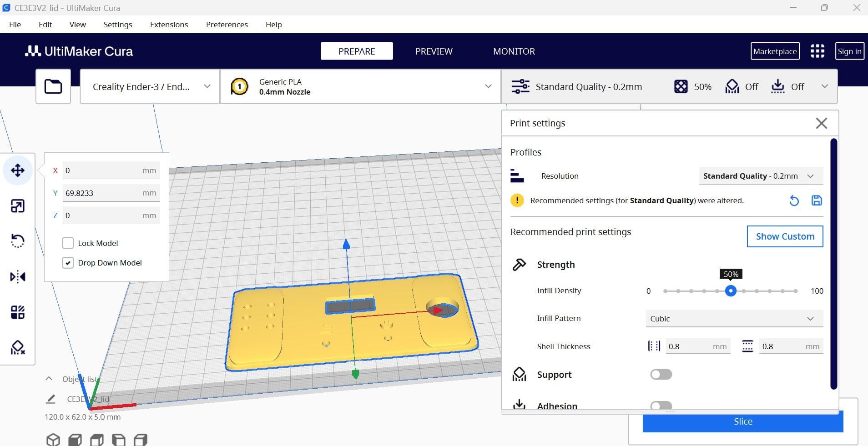Open Per Model Settings tool
This screenshot has height=446, width=868.
[18, 312]
